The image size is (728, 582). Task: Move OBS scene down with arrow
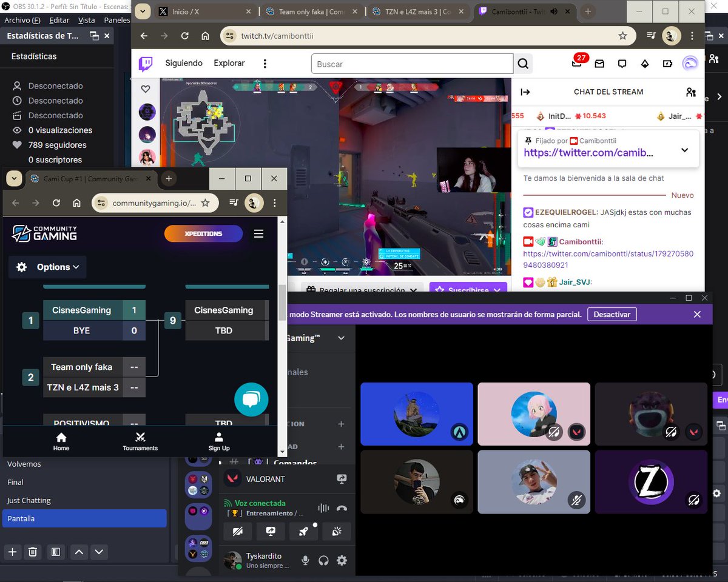pos(99,552)
